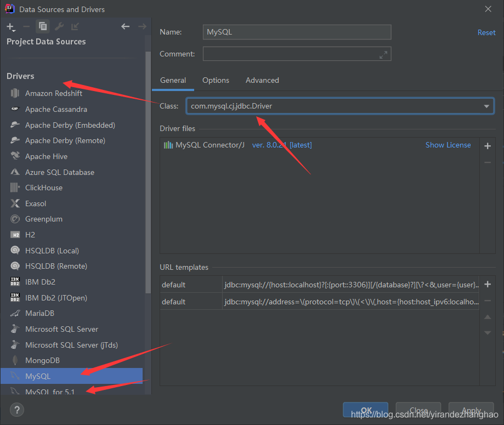Click the Show License link
Image resolution: width=504 pixels, height=425 pixels.
[448, 145]
